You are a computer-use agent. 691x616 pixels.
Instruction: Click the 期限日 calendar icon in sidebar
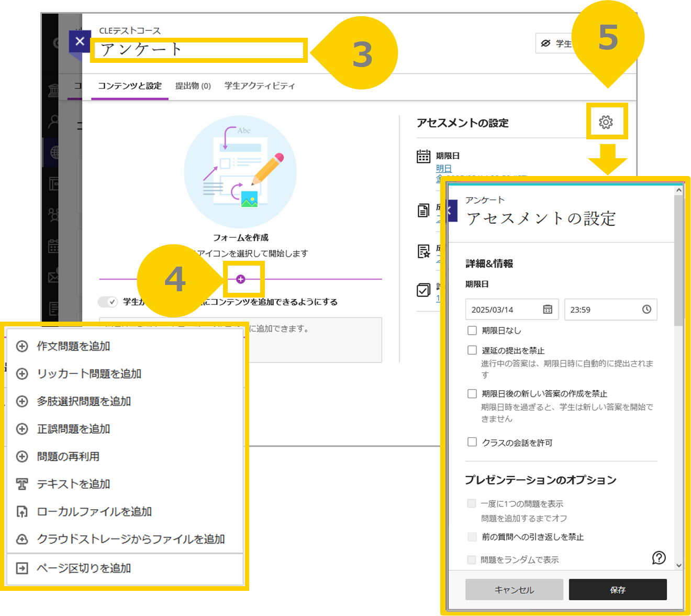423,156
